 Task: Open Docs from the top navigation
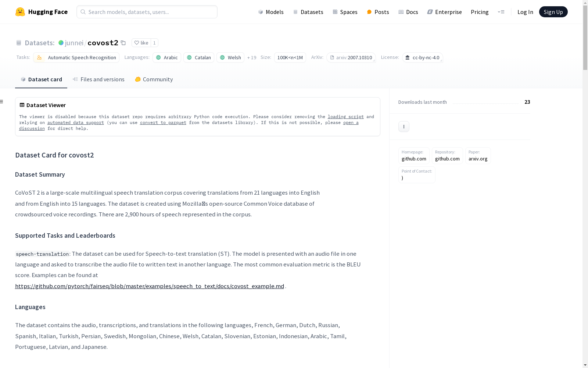[x=408, y=12]
